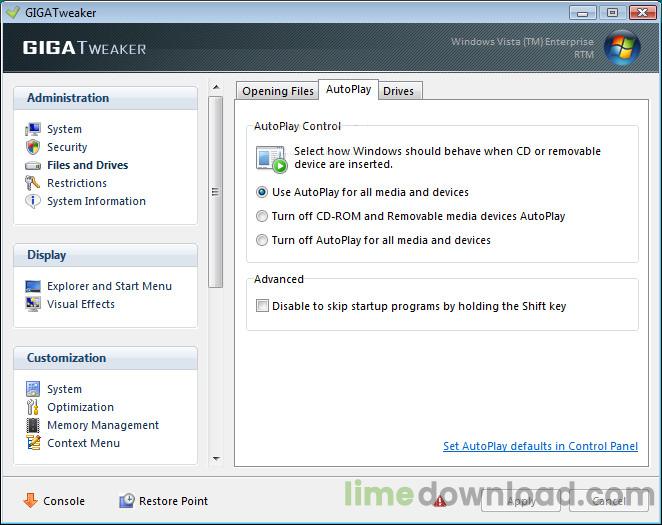662x525 pixels.
Task: Open the Restrictions section label
Action: coord(77,183)
